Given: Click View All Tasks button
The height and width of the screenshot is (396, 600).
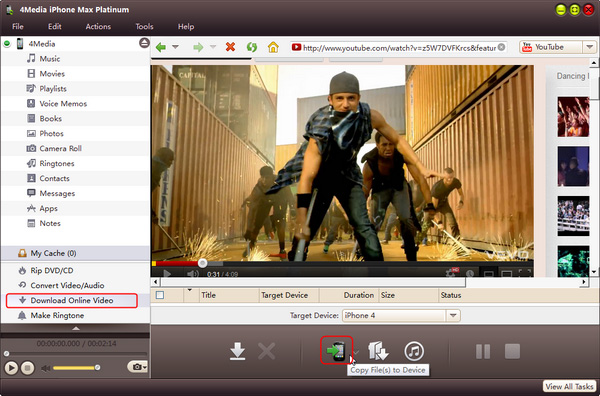Looking at the screenshot, I should click(569, 386).
